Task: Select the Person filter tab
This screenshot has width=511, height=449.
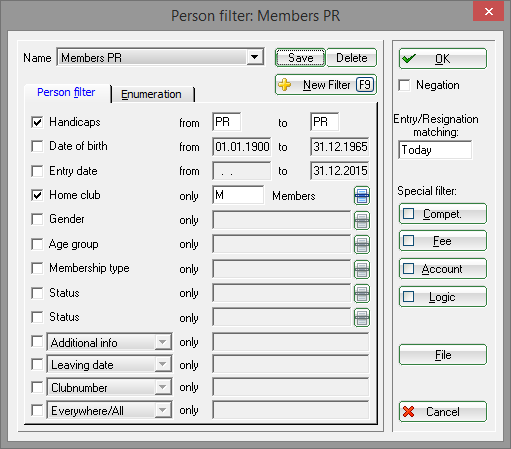Action: pyautogui.click(x=67, y=92)
